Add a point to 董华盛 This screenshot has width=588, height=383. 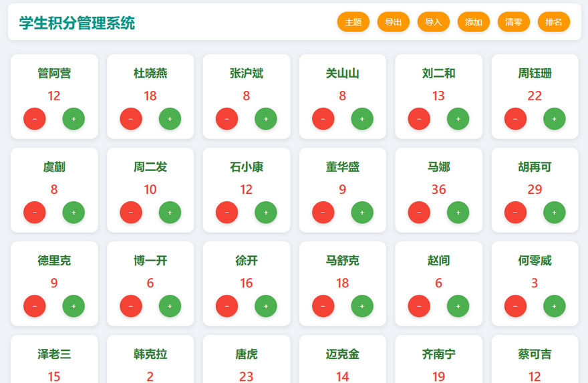pos(362,213)
